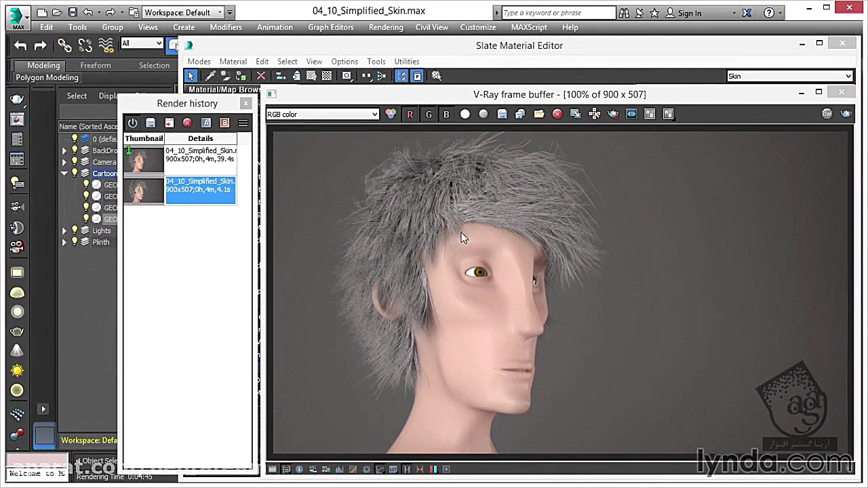The width and height of the screenshot is (868, 488).
Task: Delete selected in Slate Material Editor
Action: pyautogui.click(x=261, y=76)
